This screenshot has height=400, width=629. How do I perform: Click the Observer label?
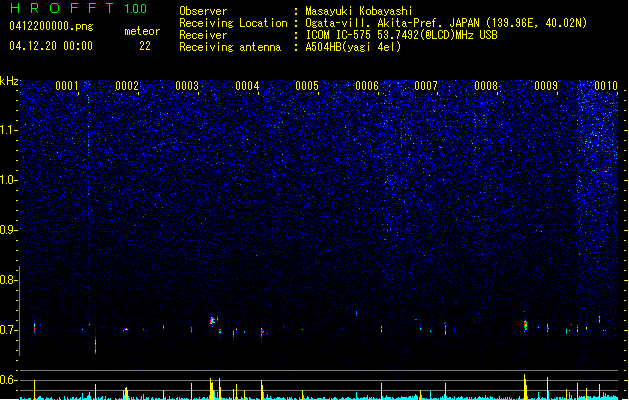coord(203,11)
